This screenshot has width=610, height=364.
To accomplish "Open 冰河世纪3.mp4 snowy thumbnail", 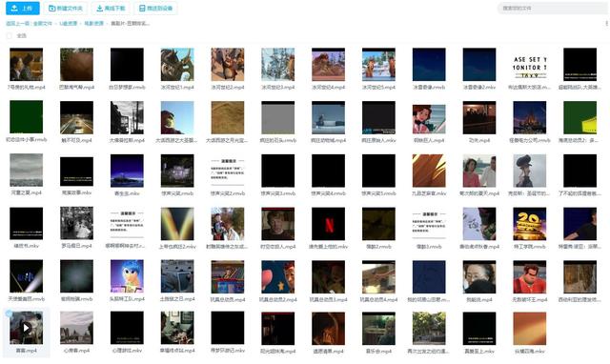I will pos(277,65).
